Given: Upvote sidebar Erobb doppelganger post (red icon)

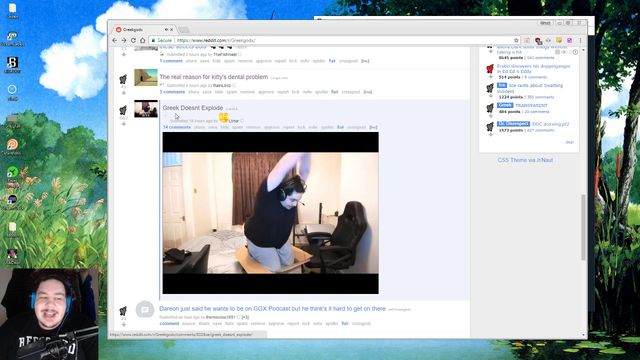Looking at the screenshot, I should pos(490,68).
